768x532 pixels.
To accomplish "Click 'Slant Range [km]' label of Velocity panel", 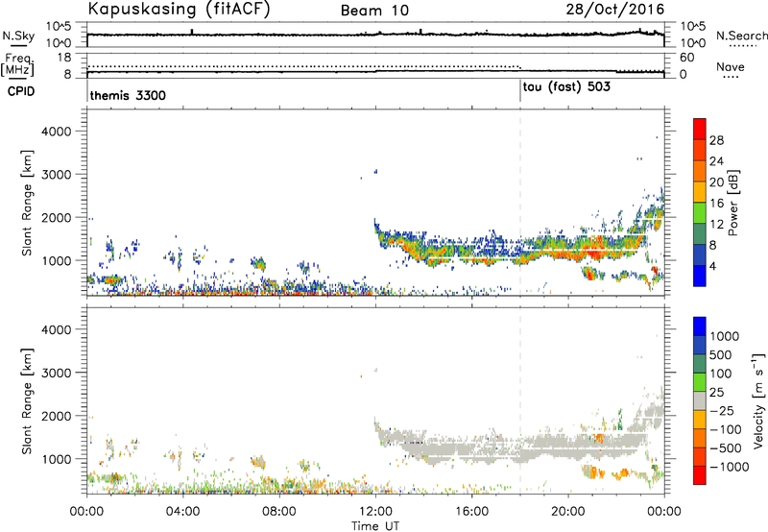I will pyautogui.click(x=27, y=401).
